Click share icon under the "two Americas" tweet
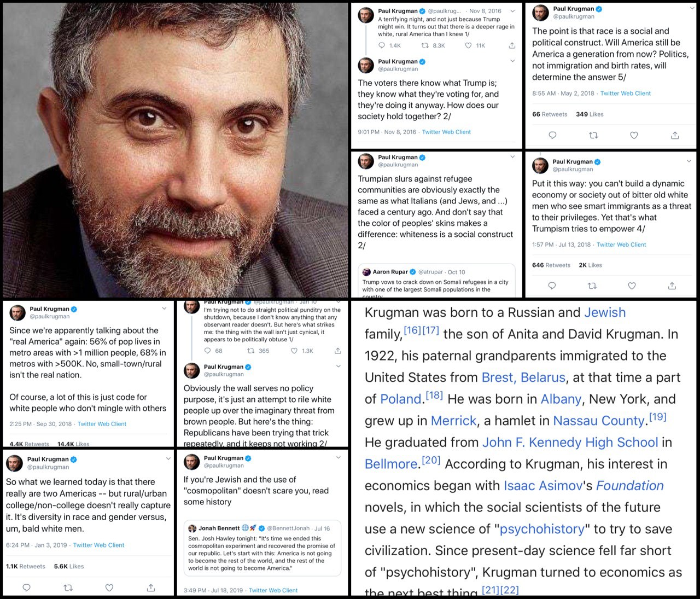The image size is (700, 599). (x=151, y=588)
